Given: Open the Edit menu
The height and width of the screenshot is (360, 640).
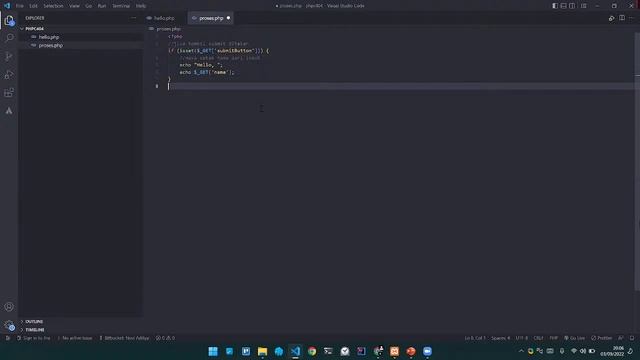Looking at the screenshot, I should pyautogui.click(x=33, y=6).
